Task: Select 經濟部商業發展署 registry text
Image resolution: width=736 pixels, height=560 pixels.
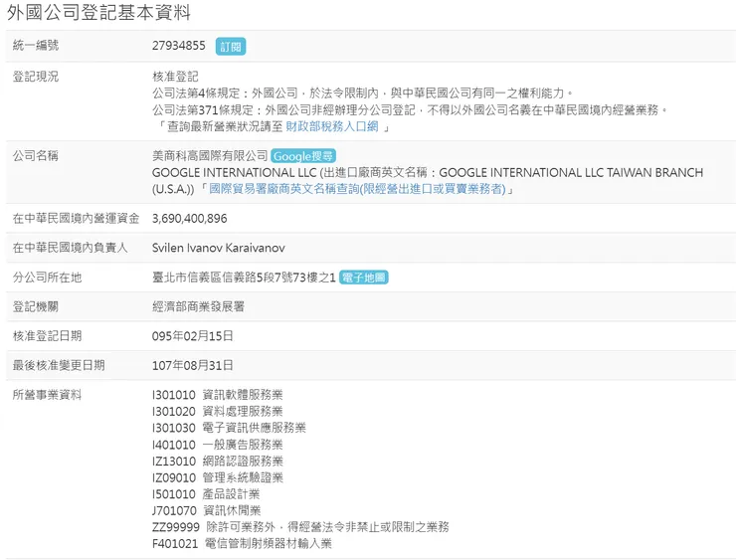Action: [198, 306]
